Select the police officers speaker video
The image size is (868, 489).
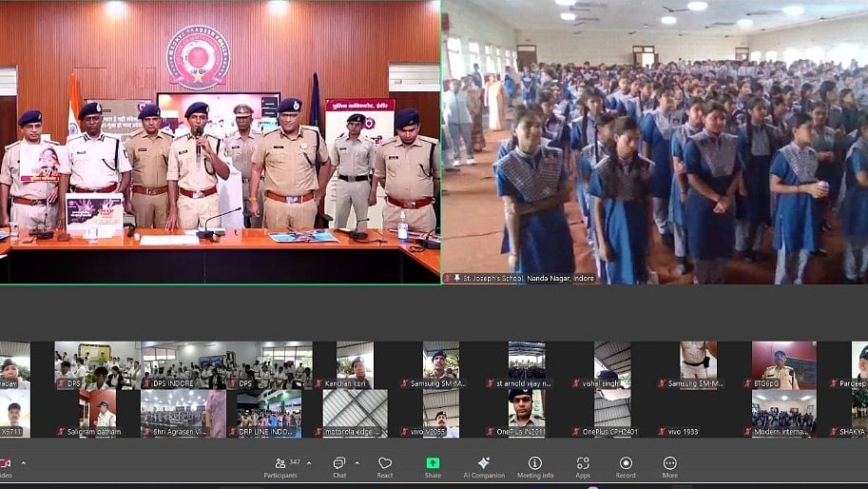point(220,143)
